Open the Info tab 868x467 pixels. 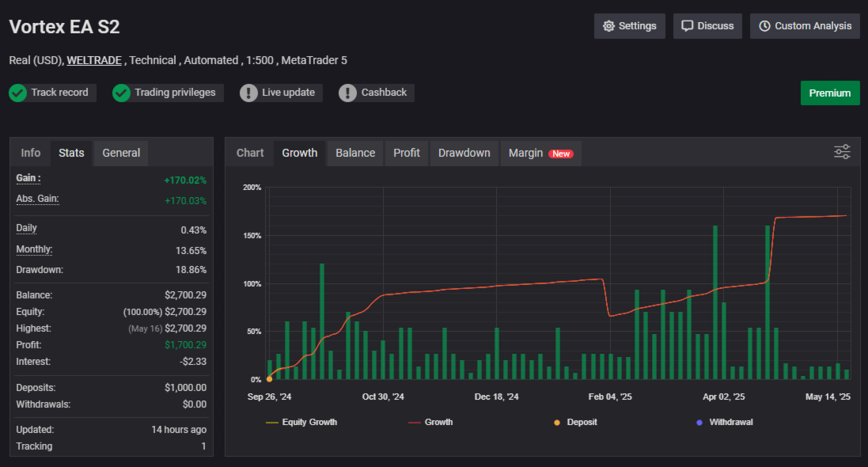pos(30,153)
